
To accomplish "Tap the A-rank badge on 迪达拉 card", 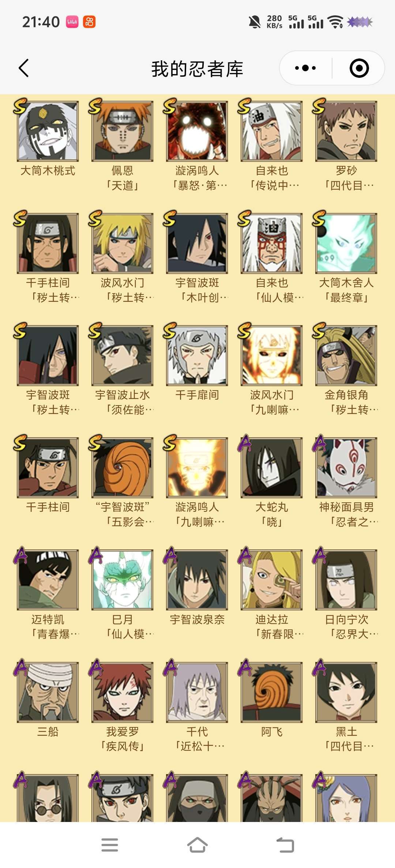I will click(x=245, y=555).
